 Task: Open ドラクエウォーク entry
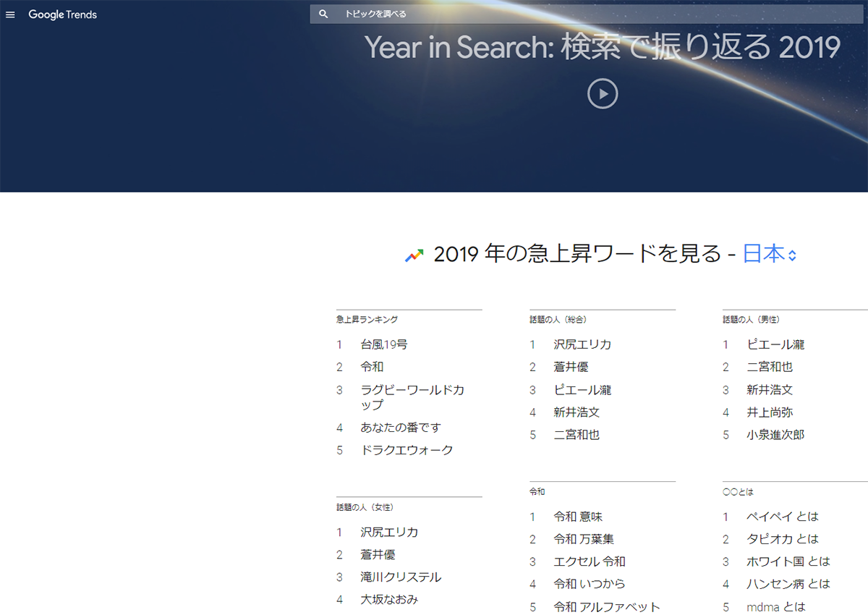[x=407, y=450]
